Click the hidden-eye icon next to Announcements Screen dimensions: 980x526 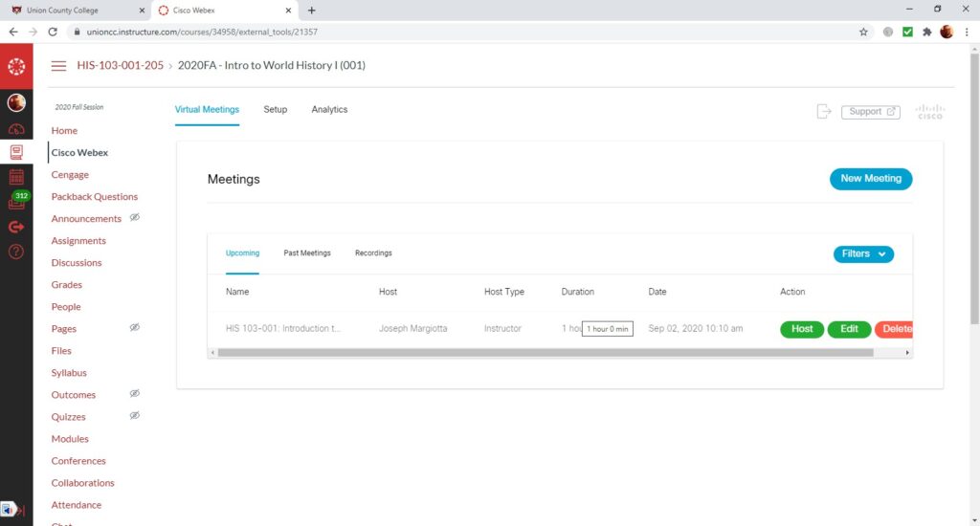coord(135,218)
